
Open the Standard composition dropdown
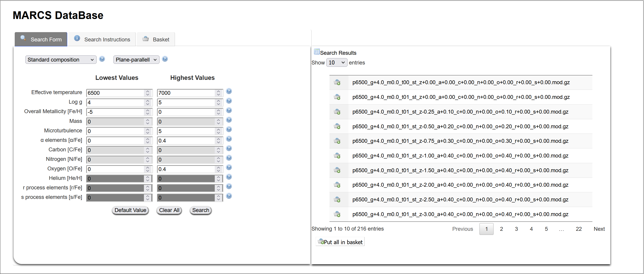61,60
